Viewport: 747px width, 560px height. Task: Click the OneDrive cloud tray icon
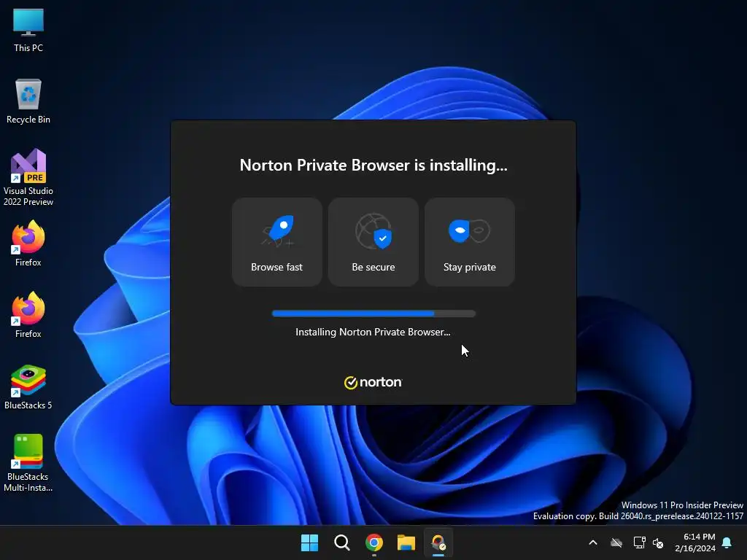[616, 542]
